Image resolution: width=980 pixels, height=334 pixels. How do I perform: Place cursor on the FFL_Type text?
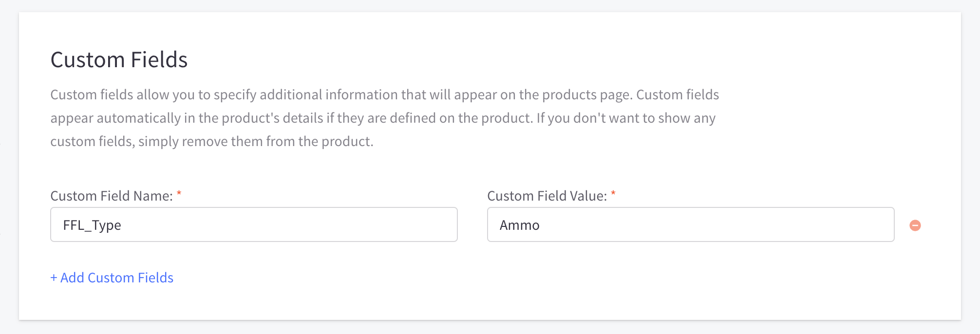pos(92,225)
